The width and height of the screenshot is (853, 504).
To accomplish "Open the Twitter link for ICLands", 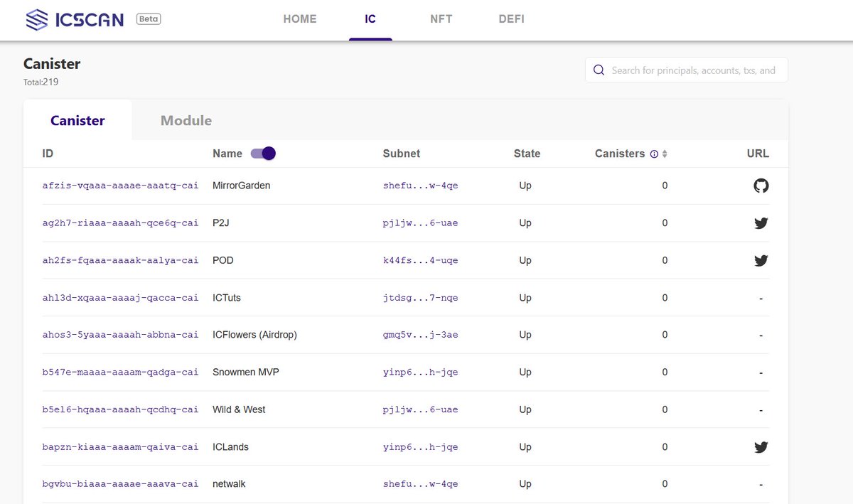I will [761, 447].
